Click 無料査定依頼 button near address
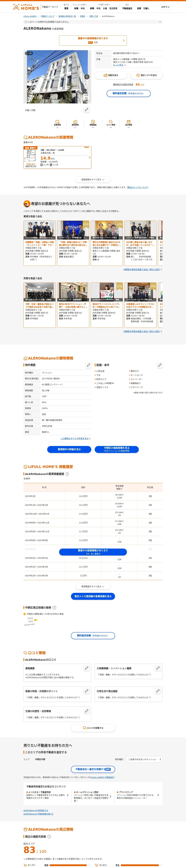The width and height of the screenshot is (186, 868). (x=129, y=93)
